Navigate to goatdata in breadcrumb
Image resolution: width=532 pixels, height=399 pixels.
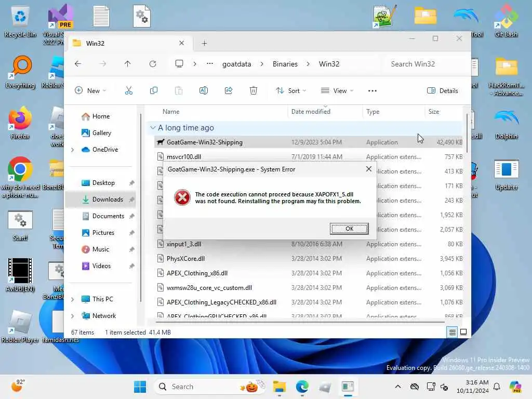coord(236,64)
